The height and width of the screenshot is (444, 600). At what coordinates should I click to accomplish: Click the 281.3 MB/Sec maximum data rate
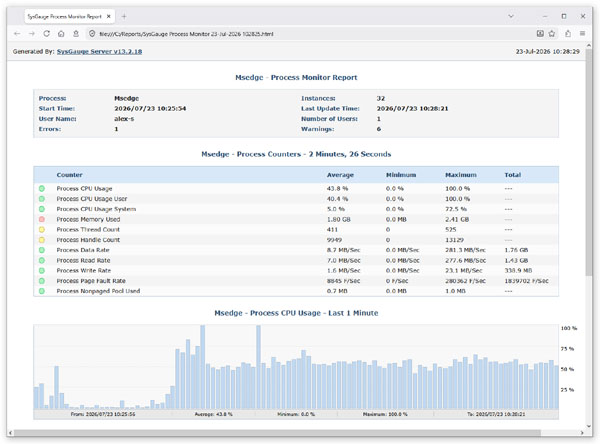pos(465,250)
